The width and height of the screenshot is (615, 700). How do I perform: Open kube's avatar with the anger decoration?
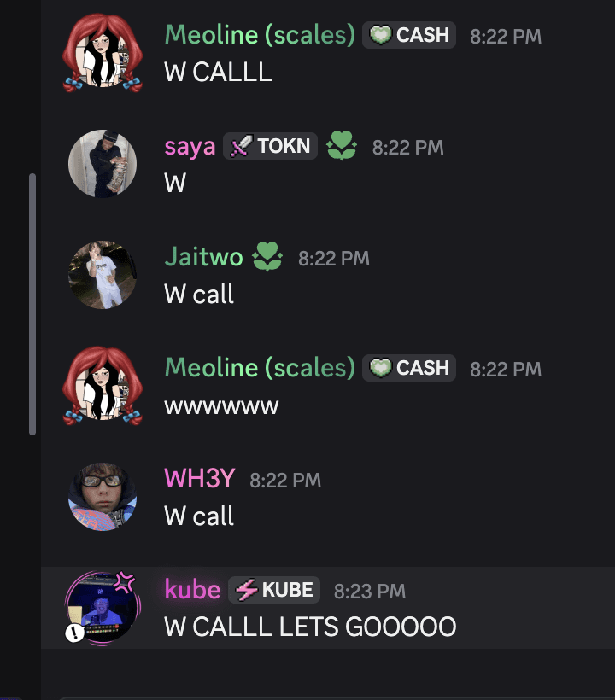102,608
